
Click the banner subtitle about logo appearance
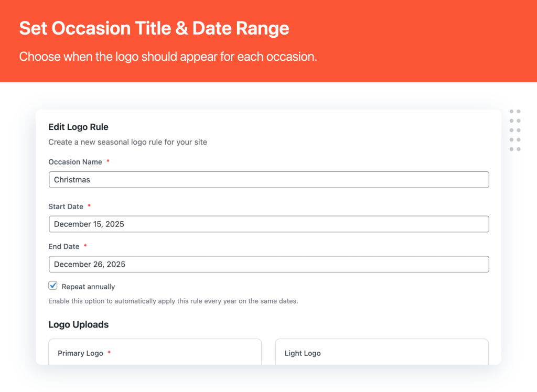tap(168, 57)
